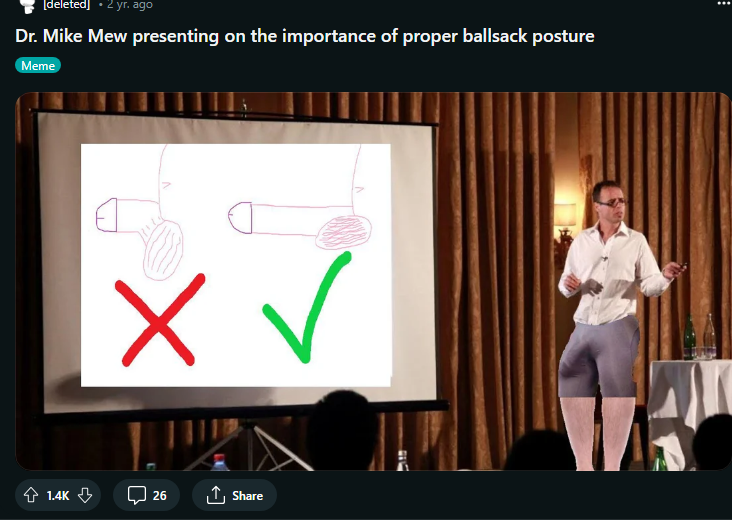Click the [deleted] username
The width and height of the screenshot is (732, 520).
click(66, 5)
